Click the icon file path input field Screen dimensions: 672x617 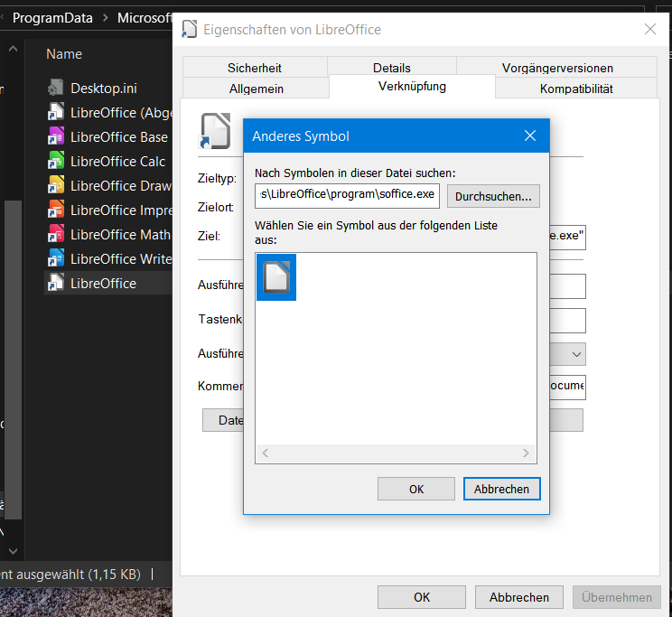(347, 196)
